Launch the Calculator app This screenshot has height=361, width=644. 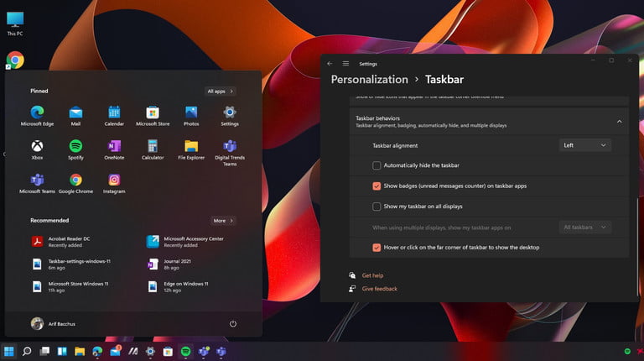(153, 149)
